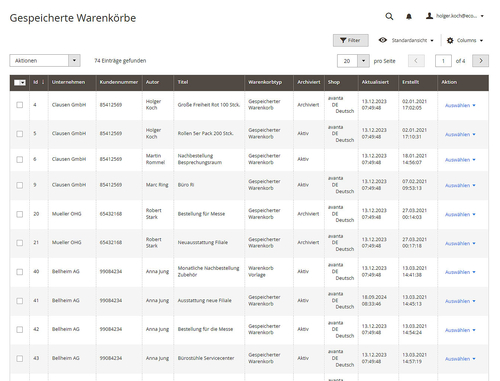Select checkbox for row Id 9
The width and height of the screenshot is (500, 381).
[x=20, y=185]
